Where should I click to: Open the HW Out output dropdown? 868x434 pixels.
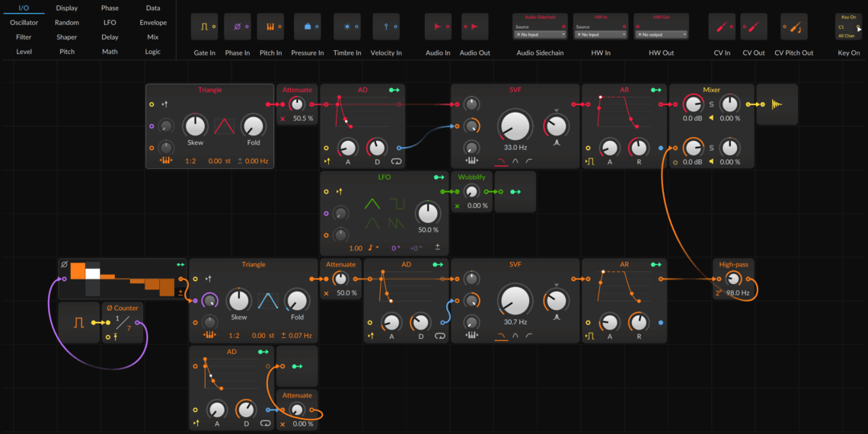(x=661, y=34)
